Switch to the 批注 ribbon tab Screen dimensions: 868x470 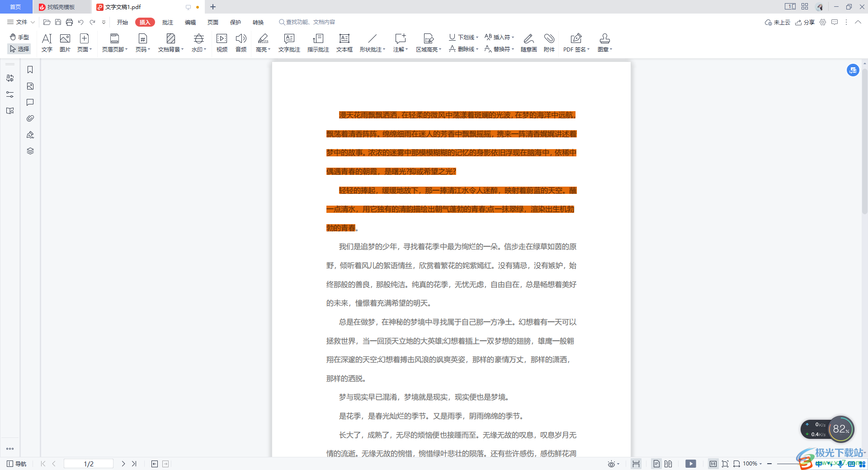(x=168, y=22)
